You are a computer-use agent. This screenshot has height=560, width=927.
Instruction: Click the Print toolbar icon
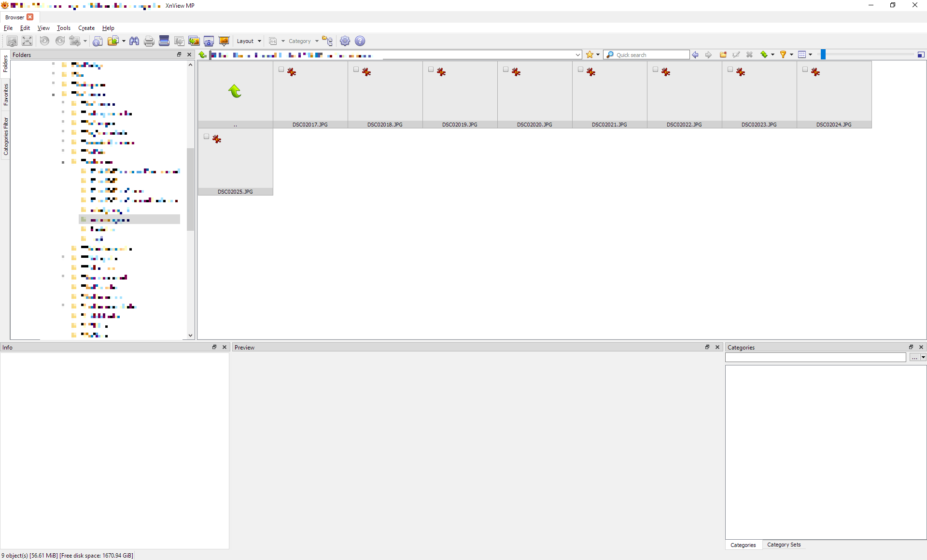tap(149, 41)
